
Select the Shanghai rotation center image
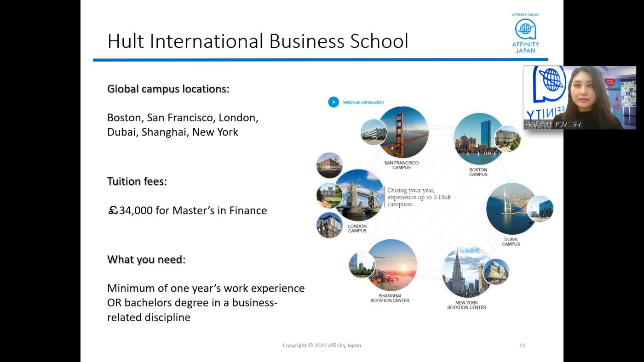tap(392, 265)
